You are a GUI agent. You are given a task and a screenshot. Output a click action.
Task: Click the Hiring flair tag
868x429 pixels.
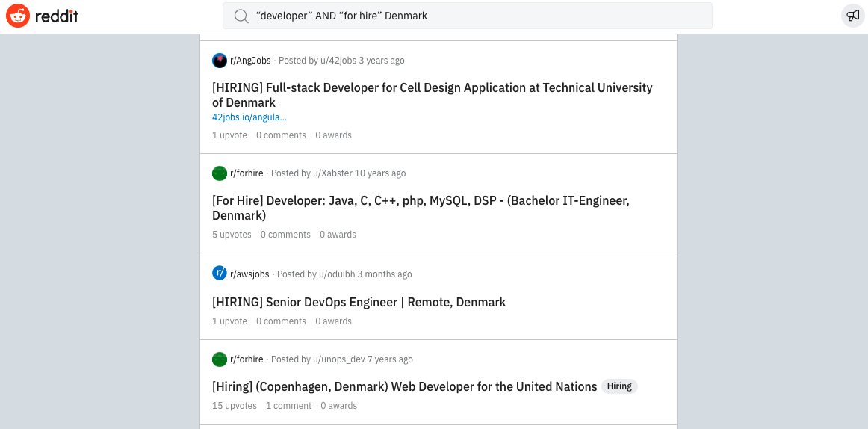click(x=619, y=386)
